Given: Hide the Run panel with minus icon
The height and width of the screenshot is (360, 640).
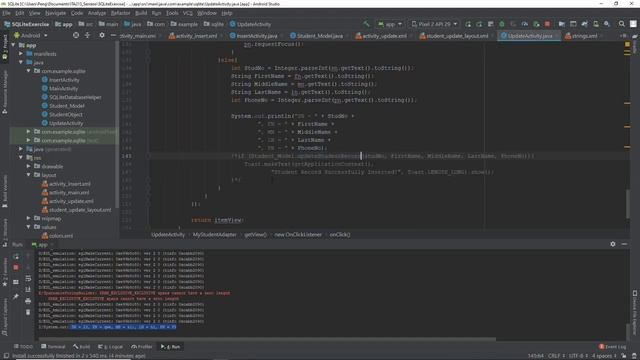Looking at the screenshot, I should [x=624, y=244].
